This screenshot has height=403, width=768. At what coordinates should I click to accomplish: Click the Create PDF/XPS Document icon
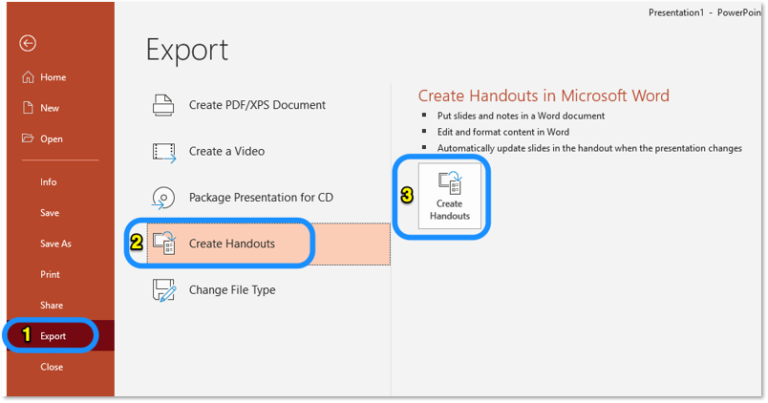(164, 105)
